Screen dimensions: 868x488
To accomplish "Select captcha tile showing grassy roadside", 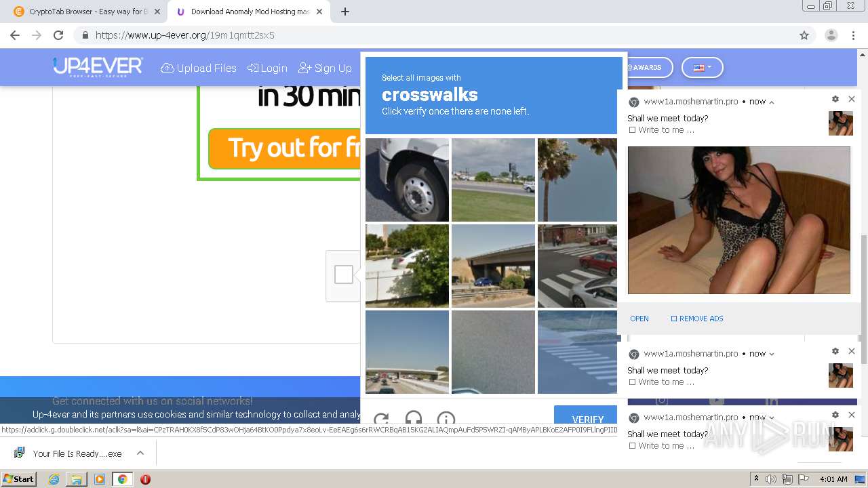I will pos(493,180).
